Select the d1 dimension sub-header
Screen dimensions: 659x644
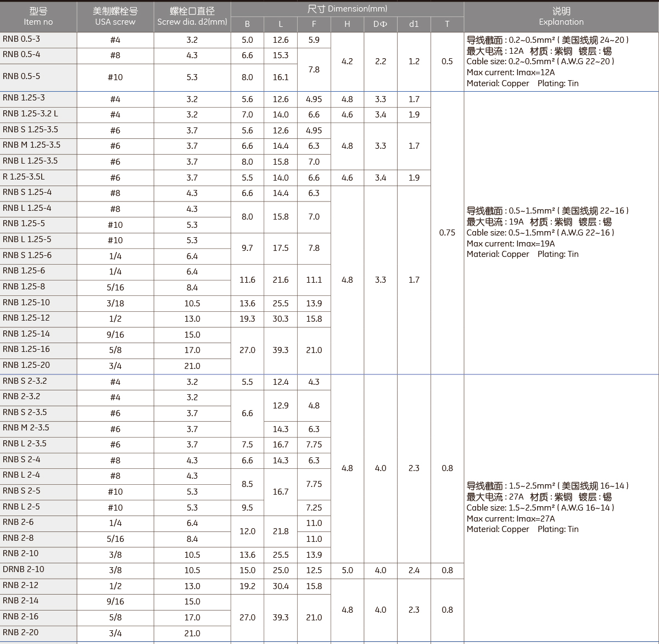pos(414,24)
